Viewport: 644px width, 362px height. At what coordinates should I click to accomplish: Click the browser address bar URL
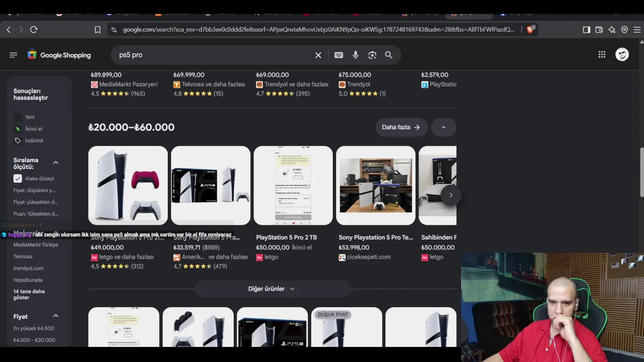tap(319, 30)
